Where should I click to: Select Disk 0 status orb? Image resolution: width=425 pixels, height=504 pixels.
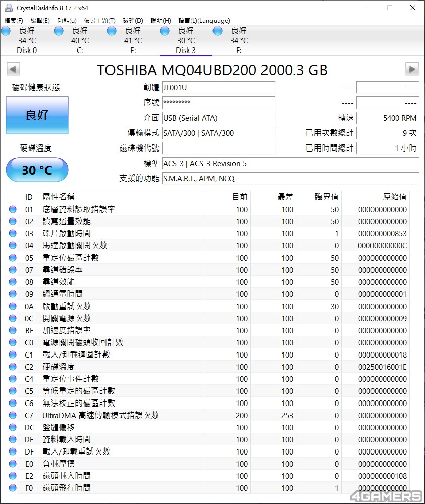tap(6, 31)
